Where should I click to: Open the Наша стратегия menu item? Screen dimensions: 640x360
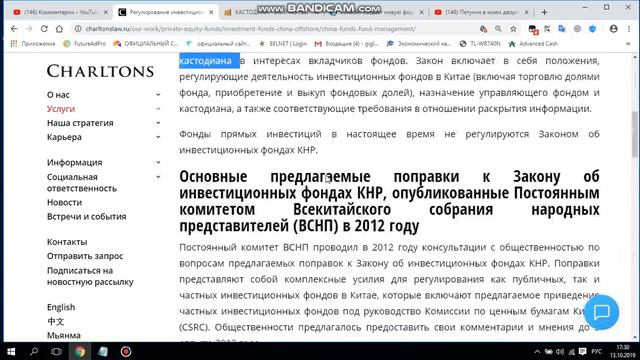(80, 123)
